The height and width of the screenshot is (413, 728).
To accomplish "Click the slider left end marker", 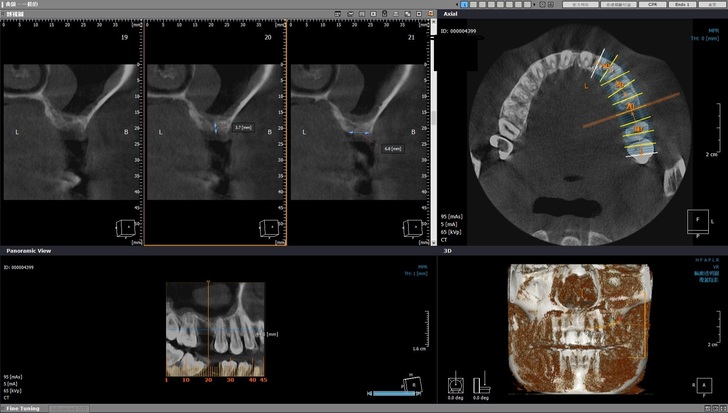I will [x=370, y=394].
